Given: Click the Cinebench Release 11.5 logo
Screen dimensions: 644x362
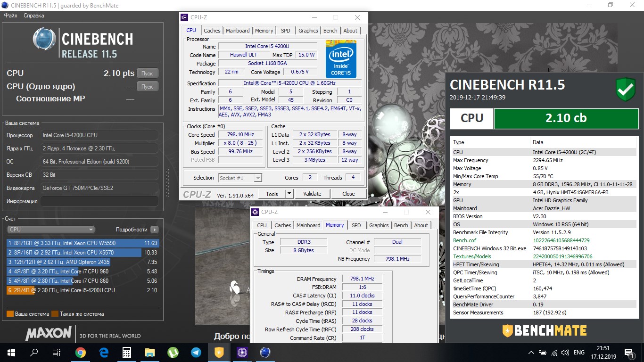Looking at the screenshot, I should point(83,43).
